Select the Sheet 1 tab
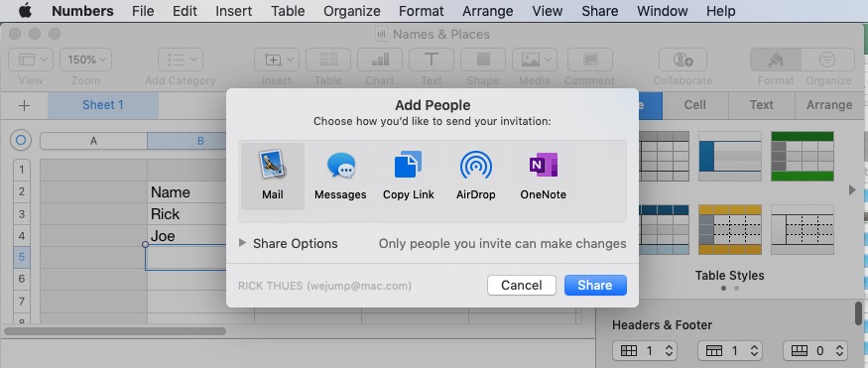This screenshot has width=868, height=368. (x=103, y=105)
